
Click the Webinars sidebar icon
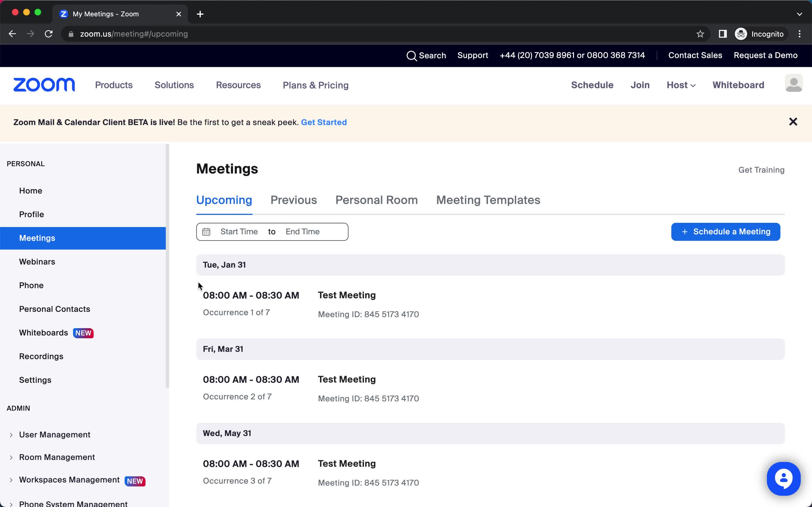(x=37, y=261)
